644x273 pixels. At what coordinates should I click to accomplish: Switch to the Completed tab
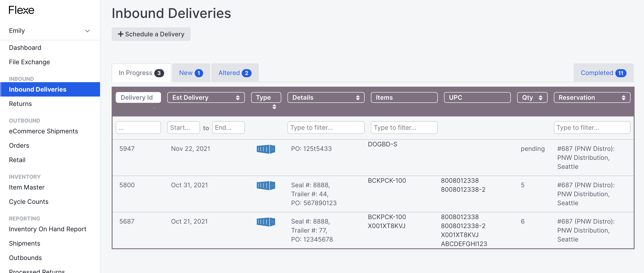[603, 73]
